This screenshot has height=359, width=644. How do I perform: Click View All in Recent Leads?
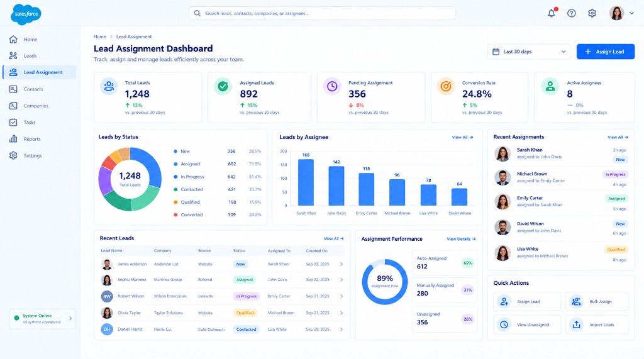pos(333,239)
